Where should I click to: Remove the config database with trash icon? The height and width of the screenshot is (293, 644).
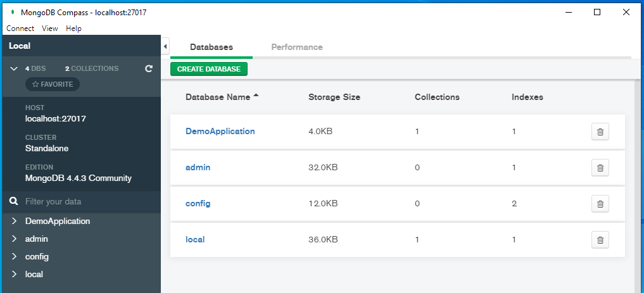click(x=600, y=204)
